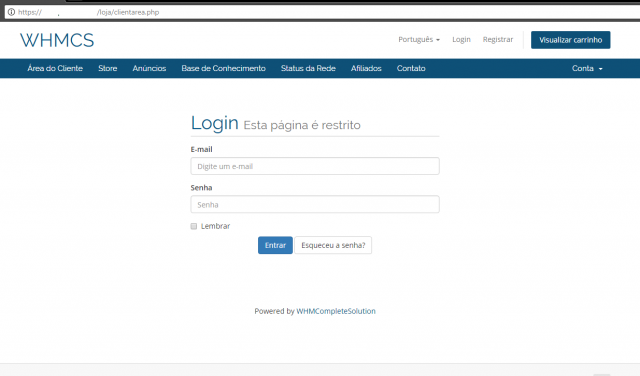The width and height of the screenshot is (640, 376).
Task: Focus the E-mail input field
Action: pyautogui.click(x=315, y=166)
